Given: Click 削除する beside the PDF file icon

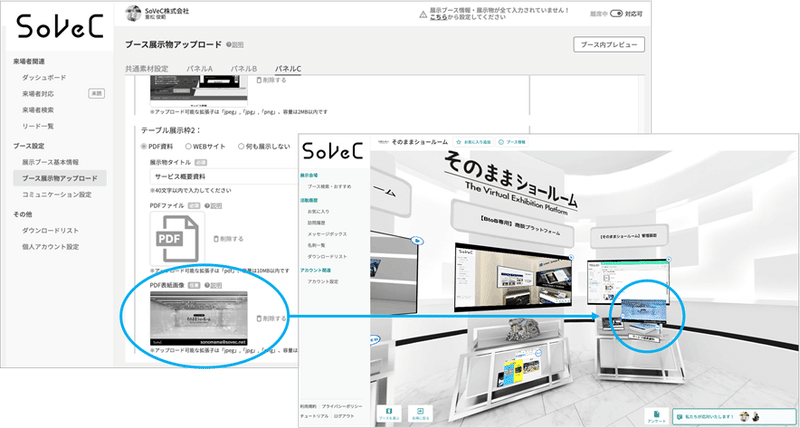Looking at the screenshot, I should tap(228, 238).
